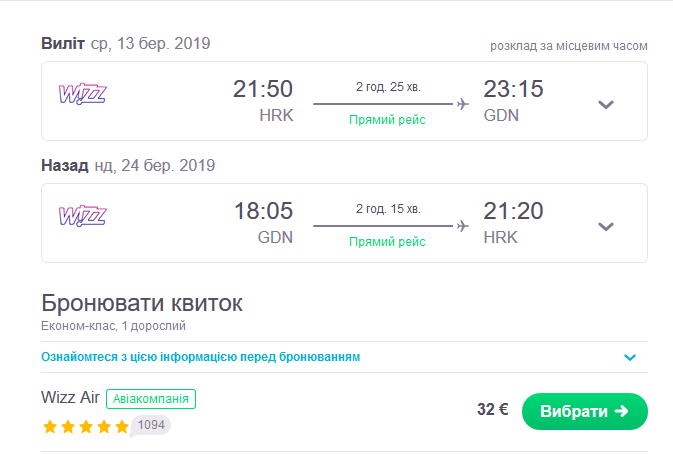Viewport: 673px width, 454px height.
Task: Expand the outbound flight details chevron
Action: pos(605,104)
